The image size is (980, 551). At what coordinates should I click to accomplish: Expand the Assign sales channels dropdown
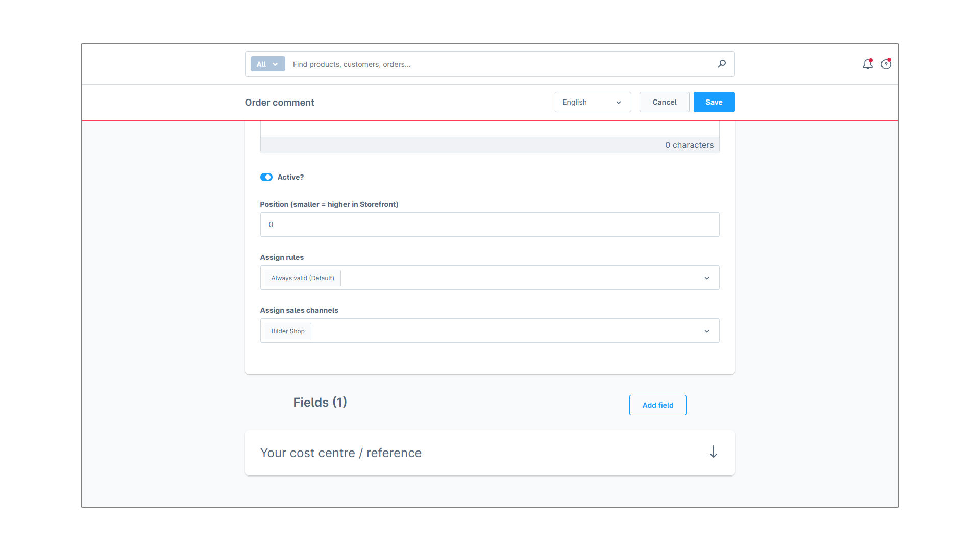[707, 330]
